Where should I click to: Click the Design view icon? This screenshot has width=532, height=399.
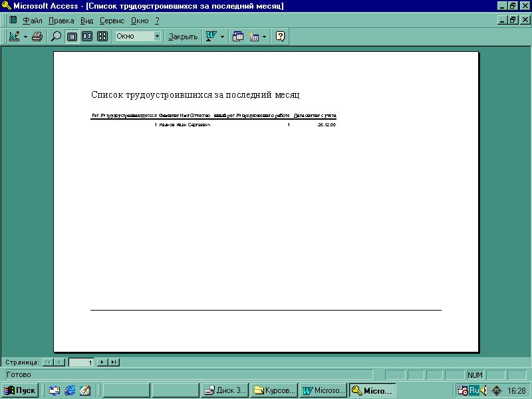pyautogui.click(x=14, y=37)
